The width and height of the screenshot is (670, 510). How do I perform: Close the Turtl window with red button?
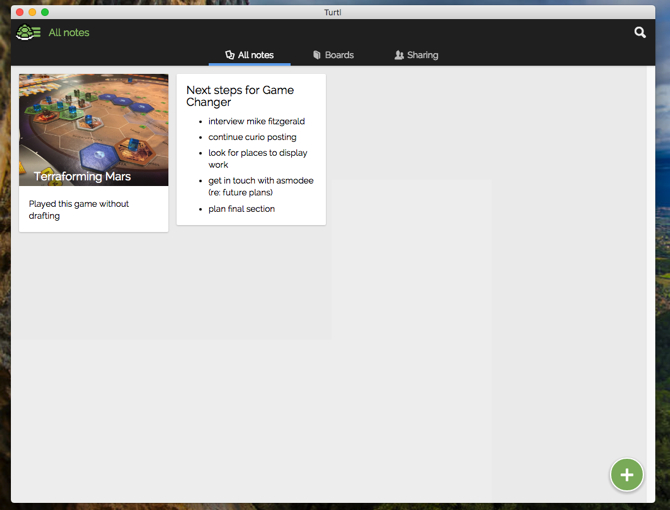pos(19,12)
